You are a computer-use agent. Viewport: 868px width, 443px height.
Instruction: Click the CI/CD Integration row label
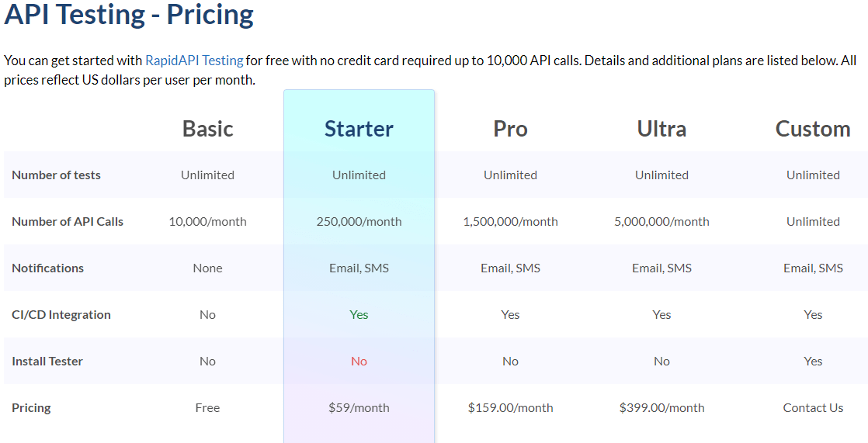point(61,315)
